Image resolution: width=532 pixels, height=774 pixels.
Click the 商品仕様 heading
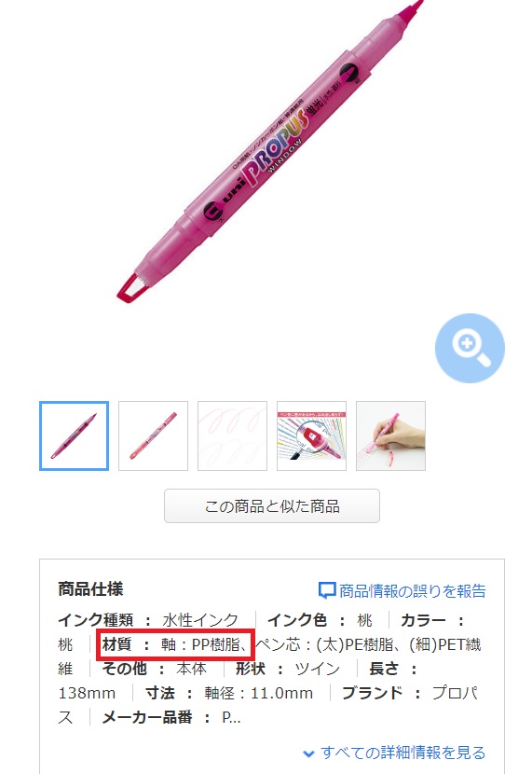click(90, 588)
